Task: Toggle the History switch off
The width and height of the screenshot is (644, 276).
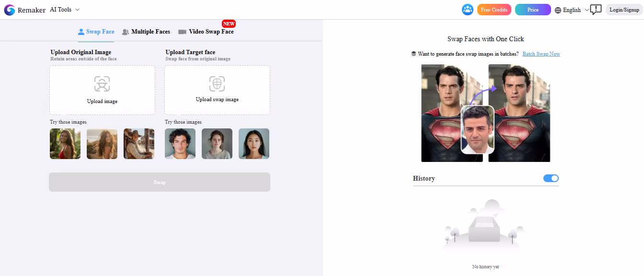Action: (551, 178)
